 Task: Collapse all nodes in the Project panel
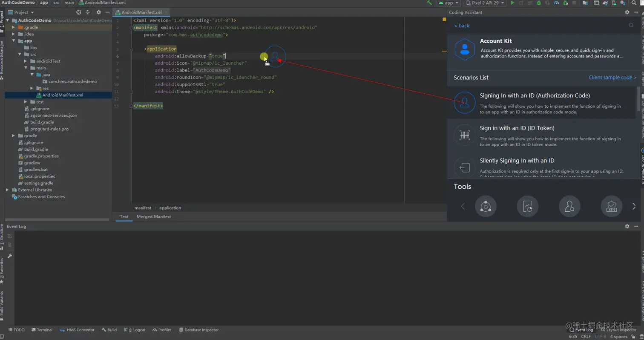tap(88, 12)
